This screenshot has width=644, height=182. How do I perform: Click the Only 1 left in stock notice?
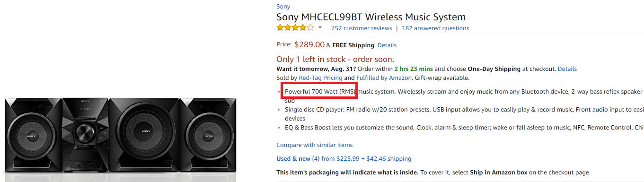[335, 60]
